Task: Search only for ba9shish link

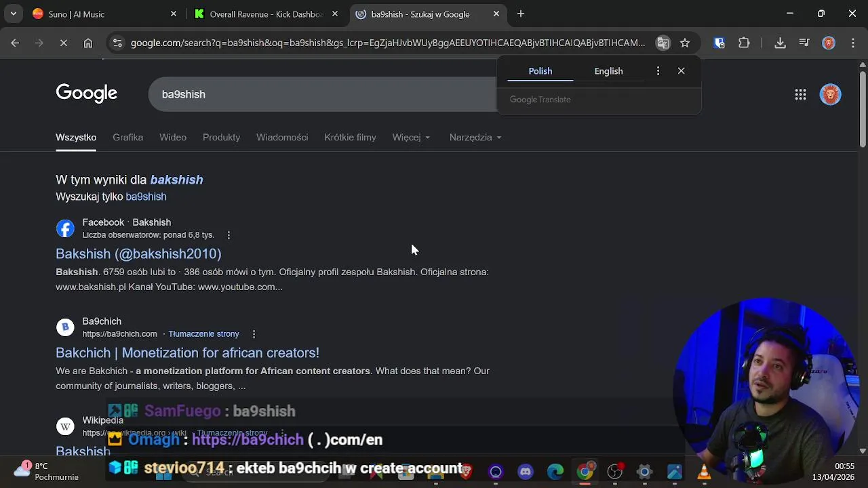Action: pyautogui.click(x=146, y=197)
